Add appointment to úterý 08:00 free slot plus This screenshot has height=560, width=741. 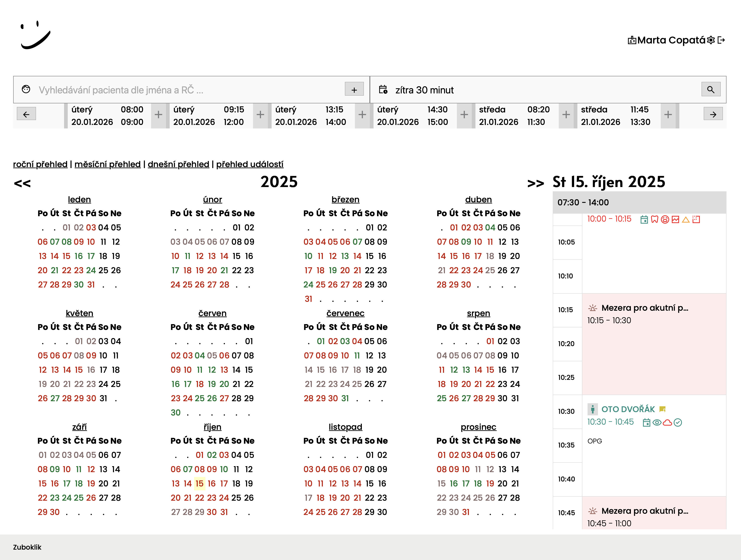point(158,115)
